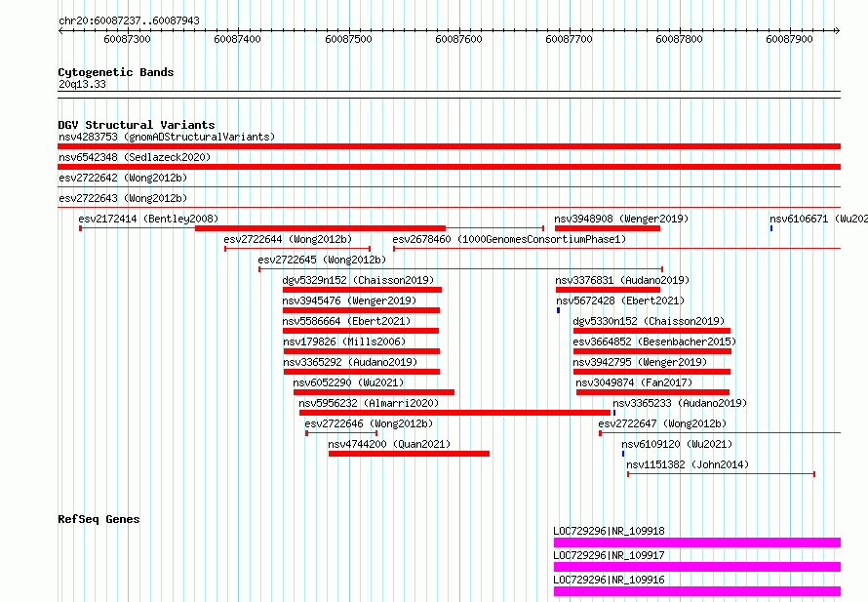The height and width of the screenshot is (602, 868).
Task: Click the nsv5586664 (Ebert2021) label
Action: [x=346, y=321]
